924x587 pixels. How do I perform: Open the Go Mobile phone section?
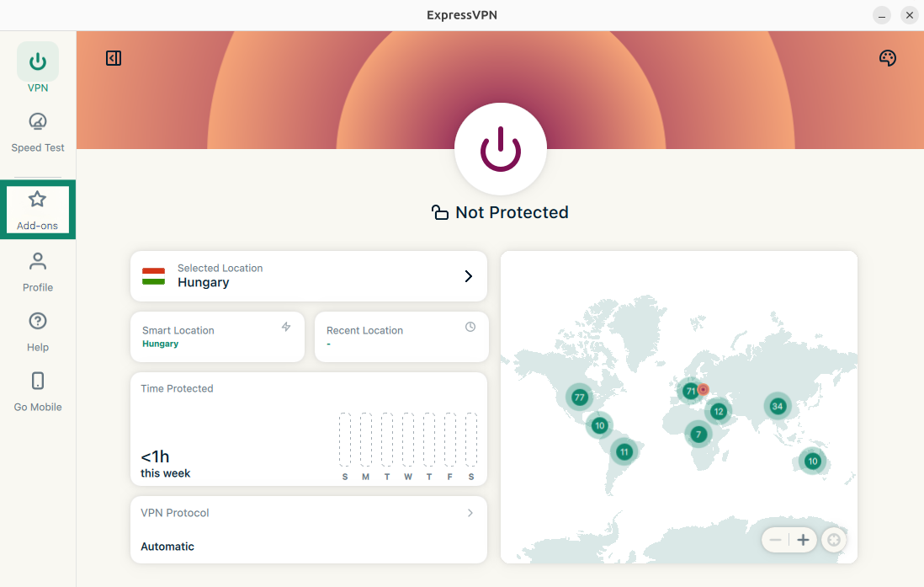tap(38, 392)
